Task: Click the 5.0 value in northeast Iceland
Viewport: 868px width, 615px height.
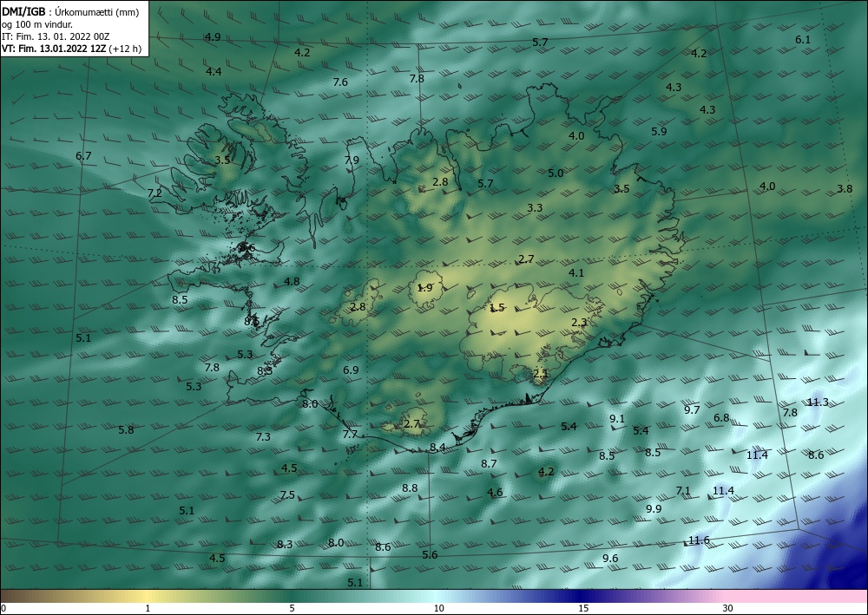Action: click(x=556, y=173)
